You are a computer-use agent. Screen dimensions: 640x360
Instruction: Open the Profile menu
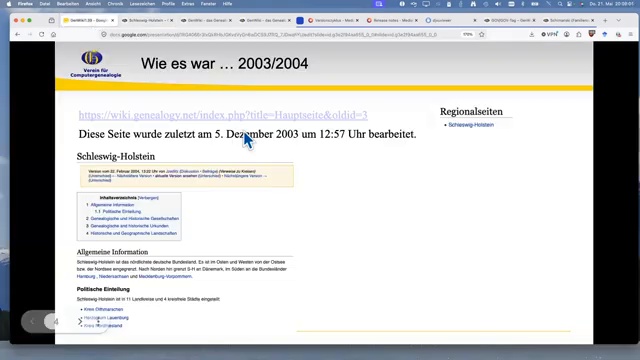coord(168,4)
